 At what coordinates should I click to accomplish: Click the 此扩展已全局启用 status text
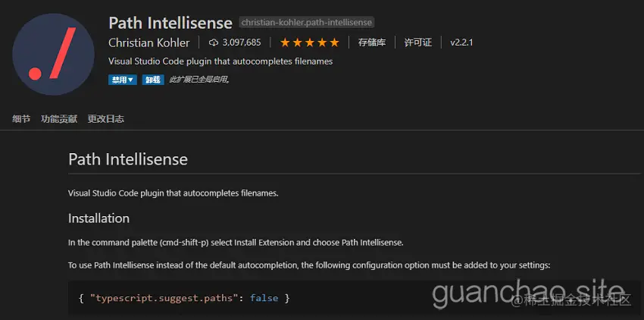(199, 80)
